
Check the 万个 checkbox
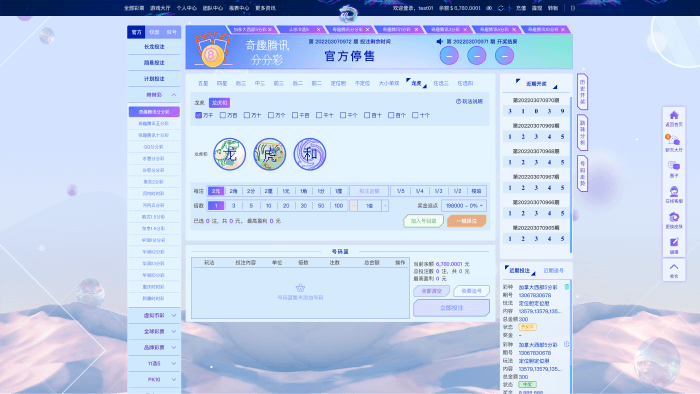click(271, 115)
